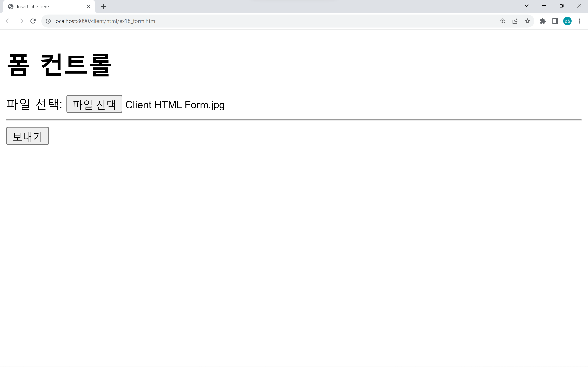Viewport: 588px width, 367px height.
Task: Close the 'Insert title here' tab
Action: pos(89,7)
